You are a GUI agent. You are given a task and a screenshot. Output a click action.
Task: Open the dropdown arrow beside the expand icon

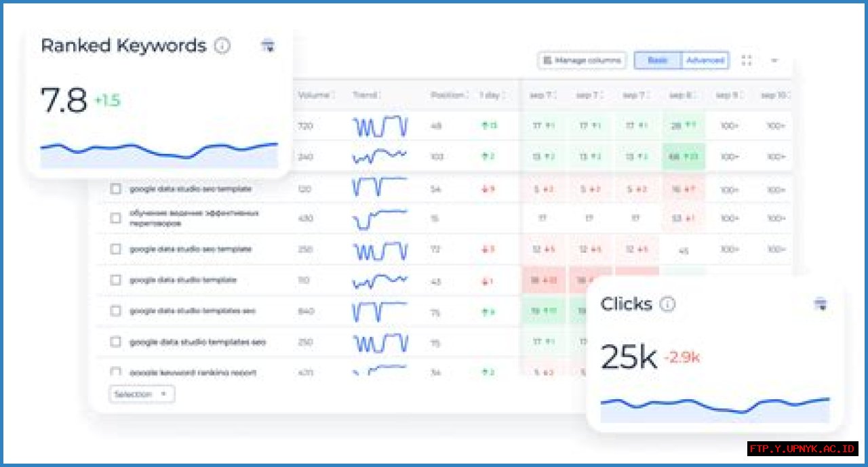pos(774,60)
